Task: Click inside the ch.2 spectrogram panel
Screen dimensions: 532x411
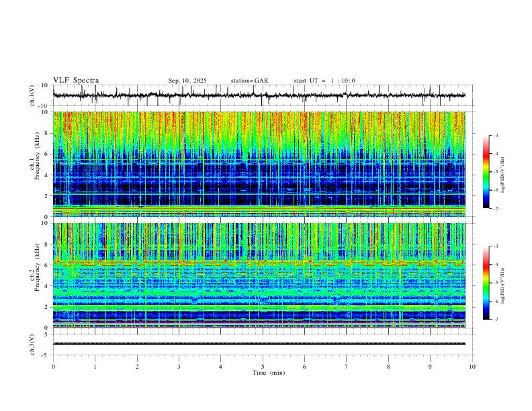Action: tap(259, 275)
